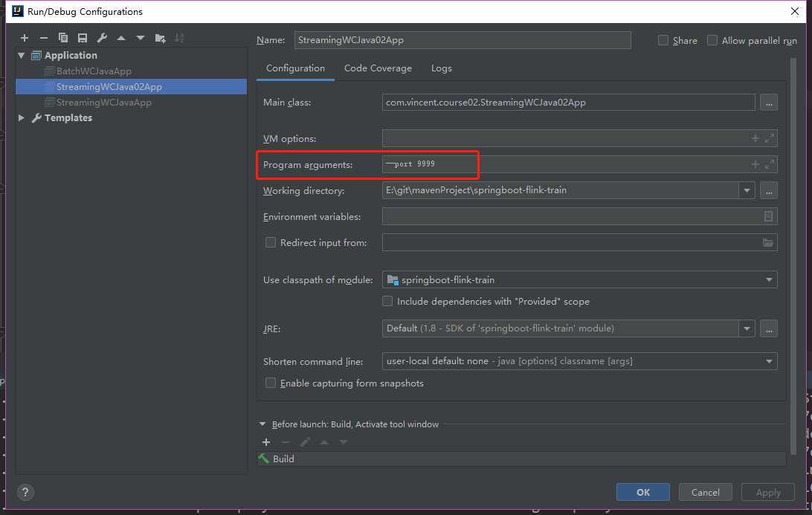Enable the Share checkbox
The width and height of the screenshot is (812, 515).
pyautogui.click(x=663, y=40)
